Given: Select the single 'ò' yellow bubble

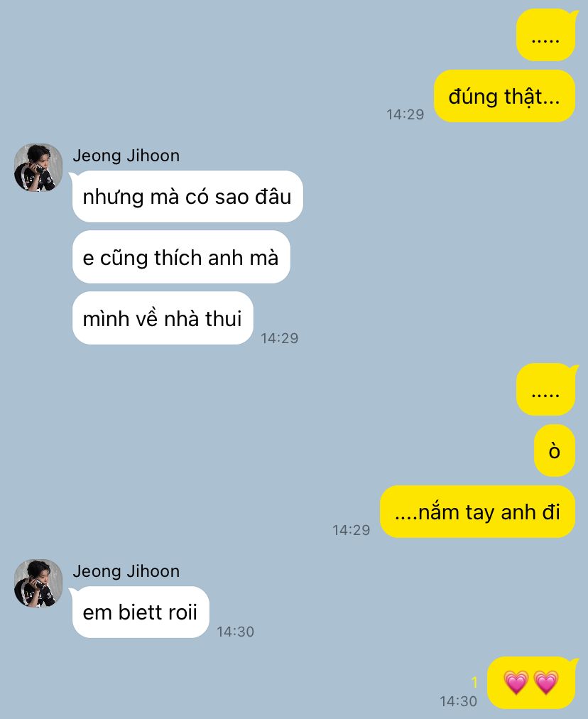Looking at the screenshot, I should coord(555,450).
